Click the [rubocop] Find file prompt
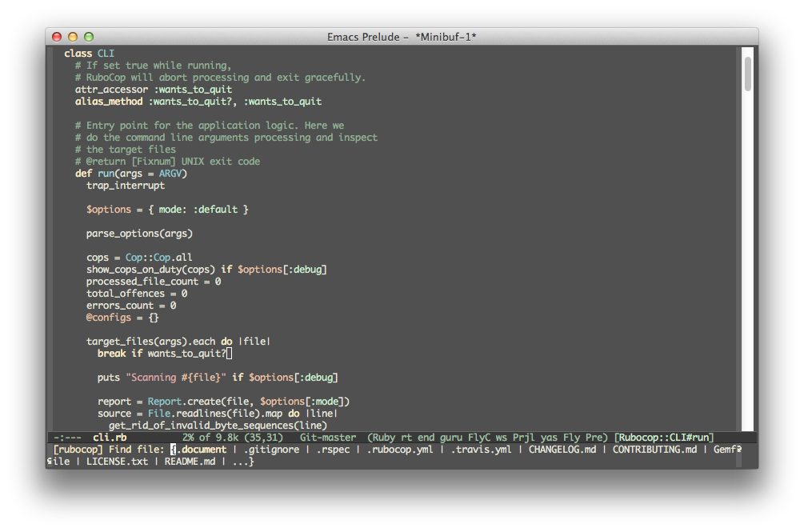Image resolution: width=804 pixels, height=532 pixels. click(x=108, y=450)
